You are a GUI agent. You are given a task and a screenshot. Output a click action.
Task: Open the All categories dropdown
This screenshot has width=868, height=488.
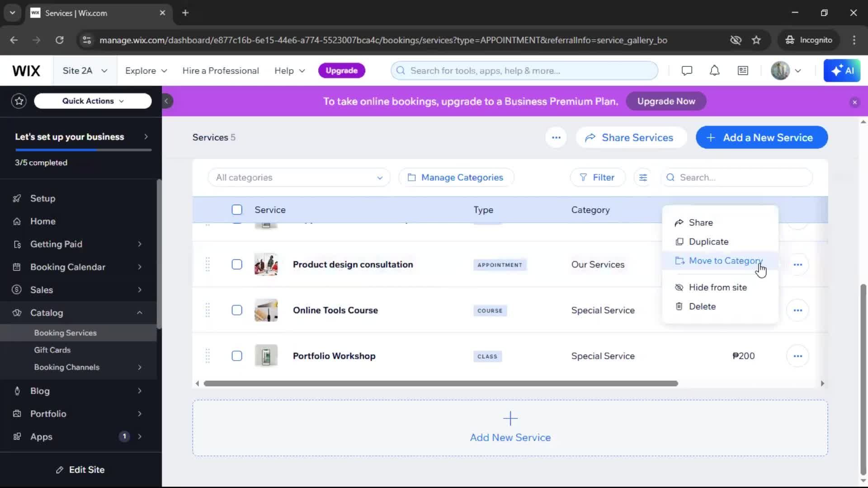[299, 178]
